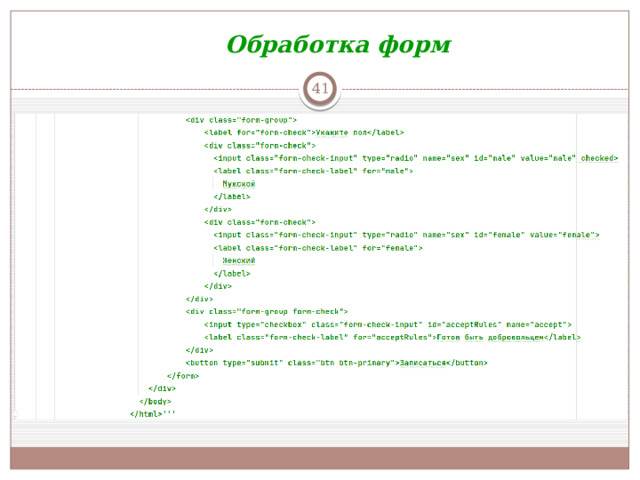Click the "Укажите пол" label text
This screenshot has width=640, height=480.
tap(341, 133)
